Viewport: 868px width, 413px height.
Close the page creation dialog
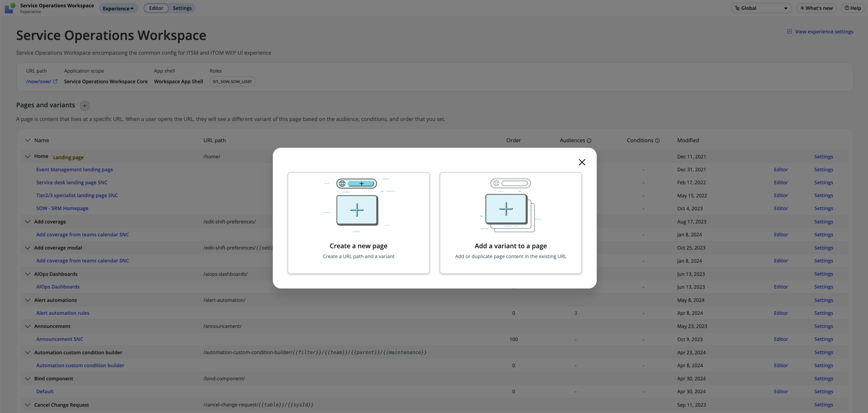[582, 162]
